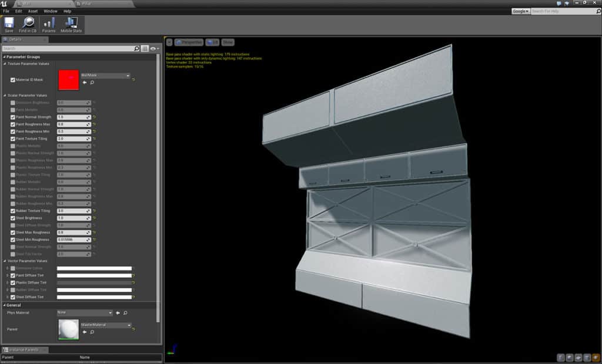Reset Paint Diffuse Tint to default
This screenshot has width=602, height=364.
[x=133, y=275]
